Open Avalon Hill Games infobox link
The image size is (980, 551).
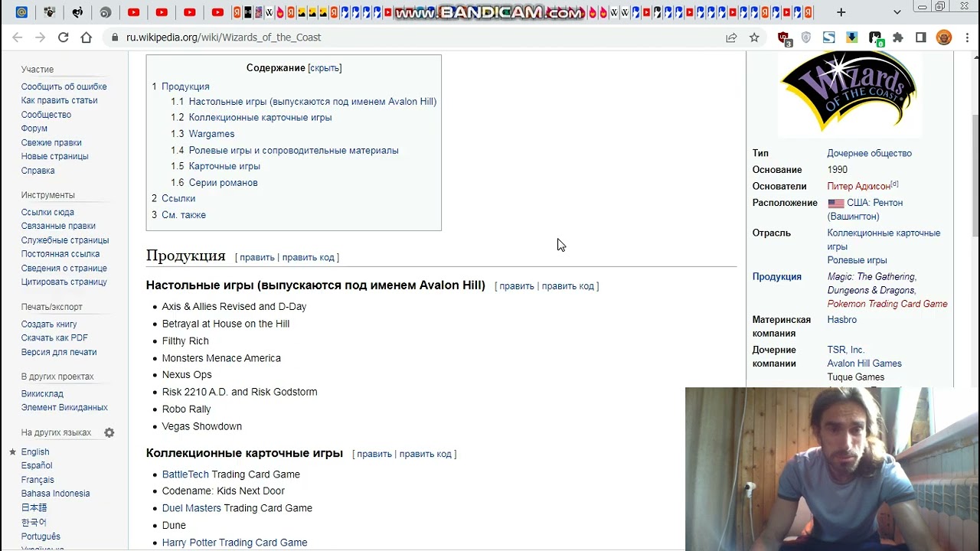(x=864, y=364)
